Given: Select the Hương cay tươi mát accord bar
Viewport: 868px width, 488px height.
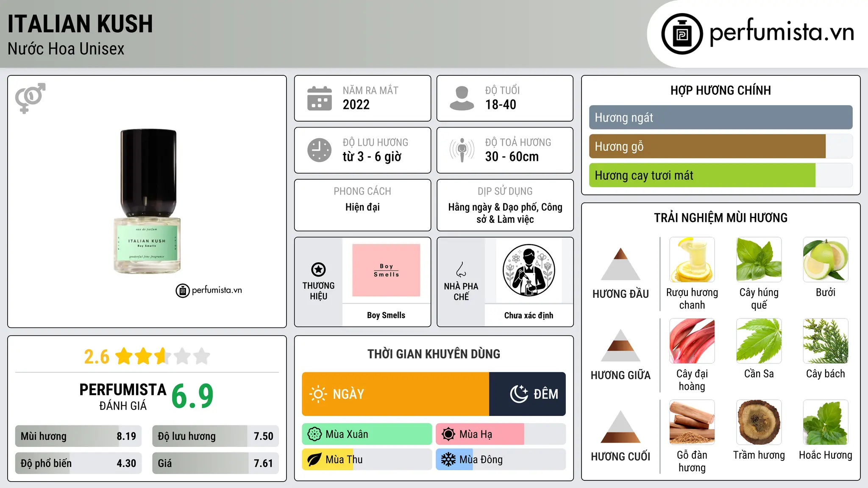Looking at the screenshot, I should coord(721,175).
